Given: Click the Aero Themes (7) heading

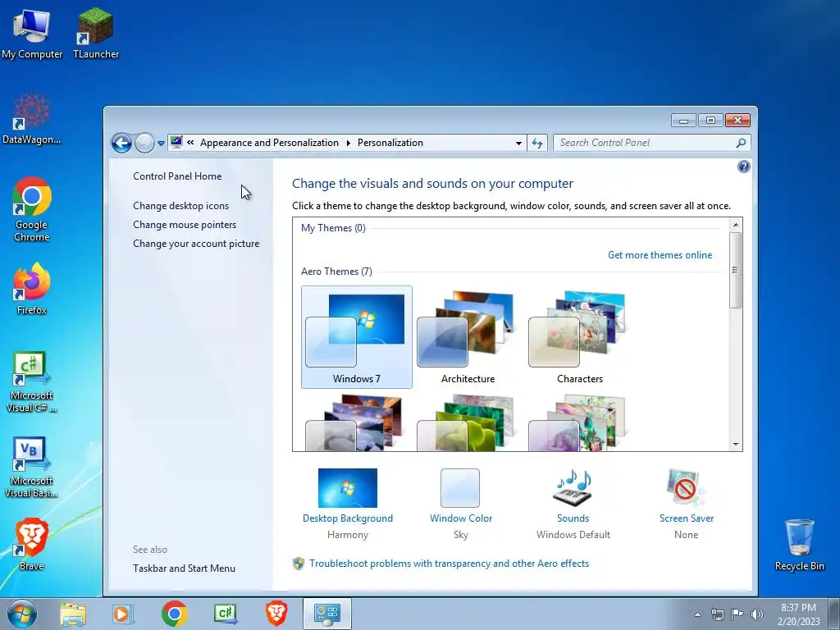Looking at the screenshot, I should [336, 272].
